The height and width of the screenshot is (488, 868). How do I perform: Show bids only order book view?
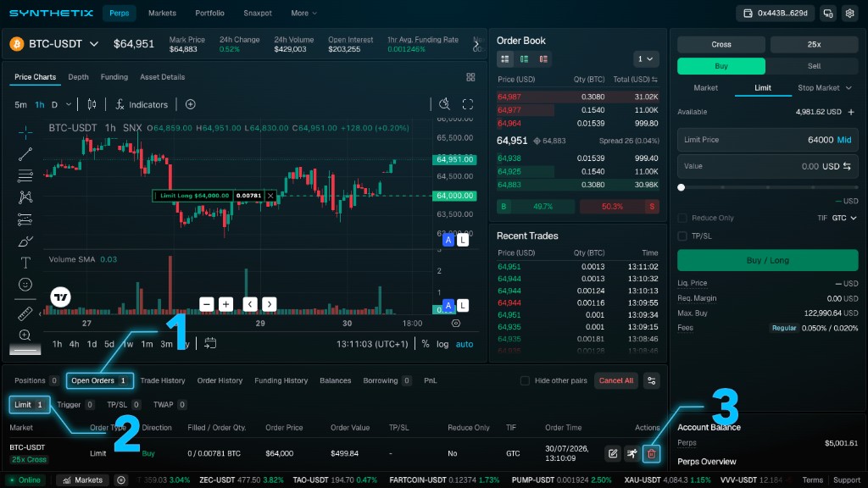524,58
